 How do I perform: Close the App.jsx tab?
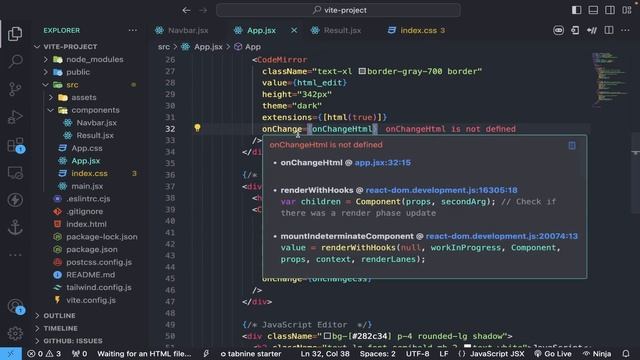click(x=294, y=30)
